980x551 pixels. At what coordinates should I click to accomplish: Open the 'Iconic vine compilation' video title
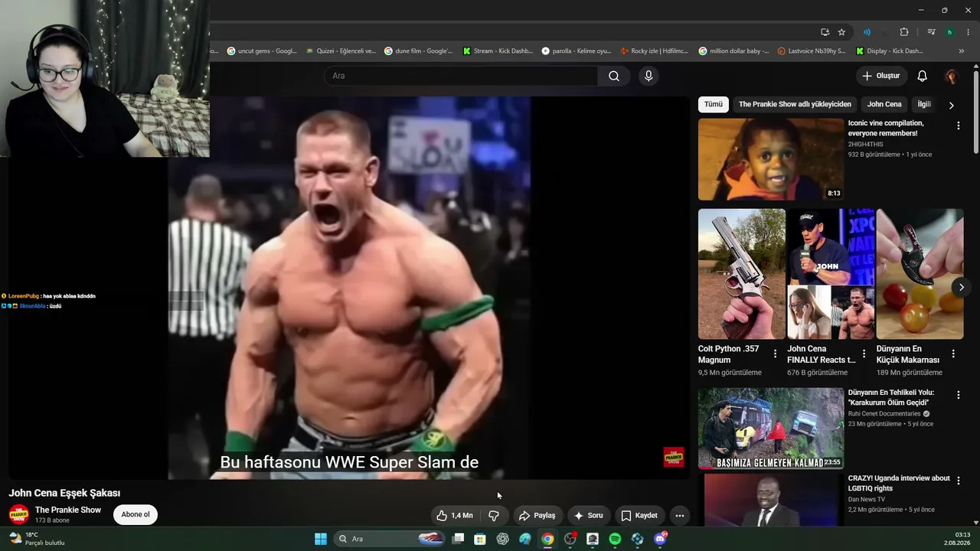886,128
